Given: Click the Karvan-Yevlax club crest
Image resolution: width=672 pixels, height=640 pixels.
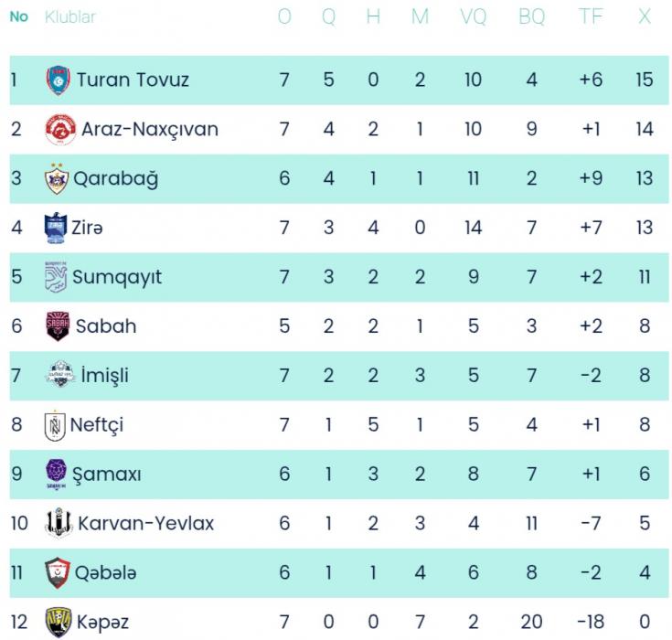Looking at the screenshot, I should (59, 524).
